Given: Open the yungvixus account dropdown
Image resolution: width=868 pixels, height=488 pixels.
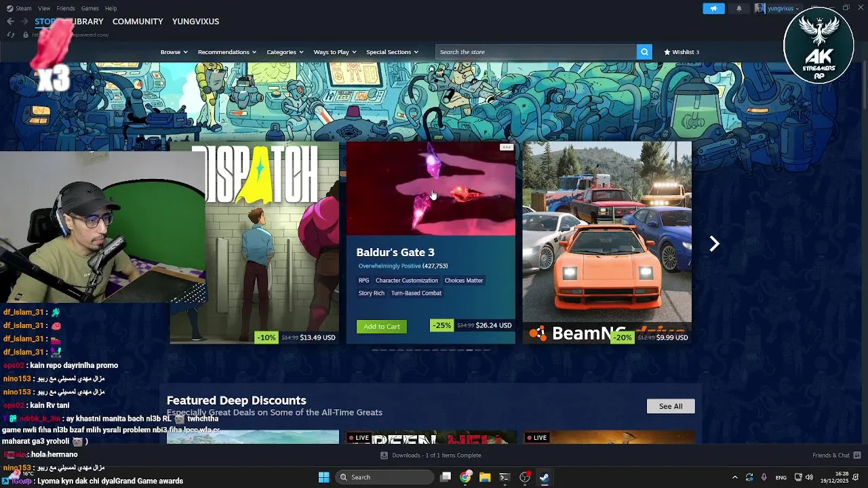Looking at the screenshot, I should click(x=783, y=8).
